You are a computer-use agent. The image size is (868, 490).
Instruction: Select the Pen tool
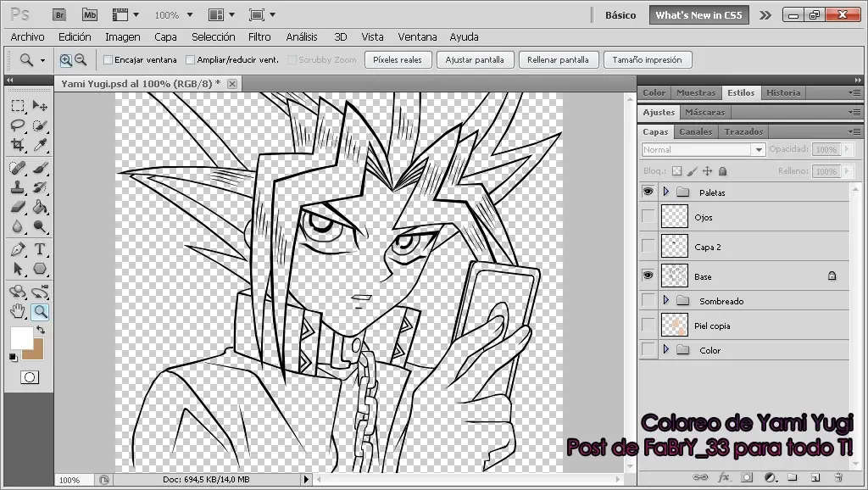(18, 249)
